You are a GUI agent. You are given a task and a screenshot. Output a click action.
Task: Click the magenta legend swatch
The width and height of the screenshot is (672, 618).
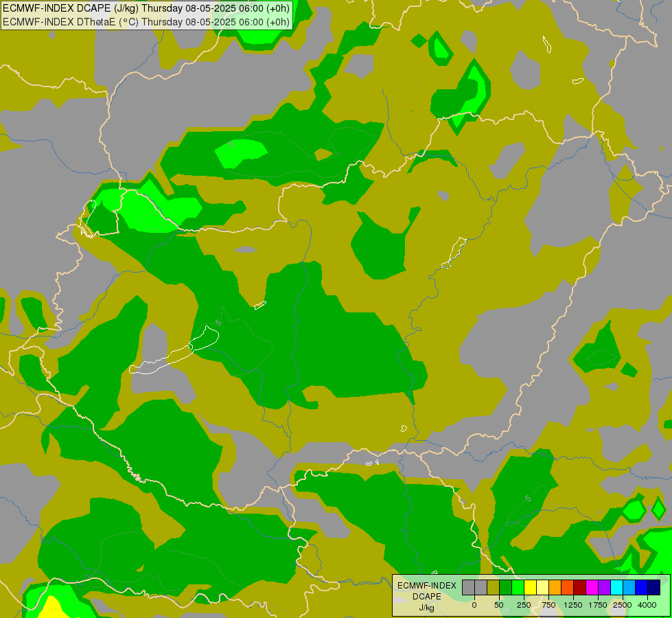click(592, 587)
